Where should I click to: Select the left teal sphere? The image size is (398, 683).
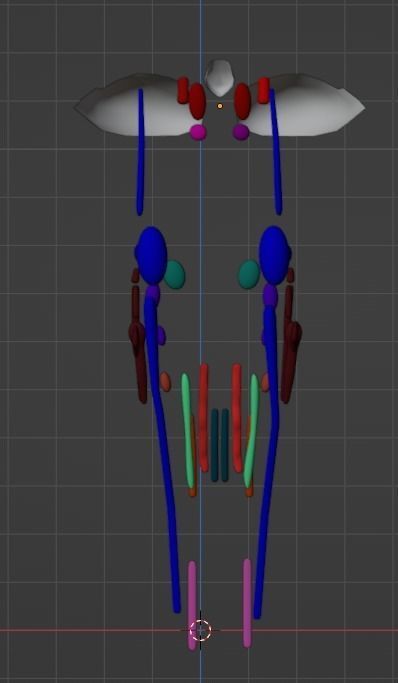175,274
